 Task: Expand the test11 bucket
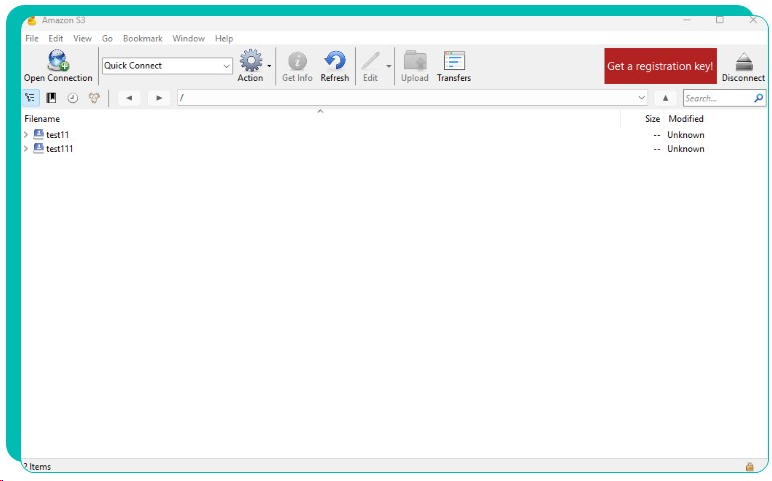click(26, 134)
